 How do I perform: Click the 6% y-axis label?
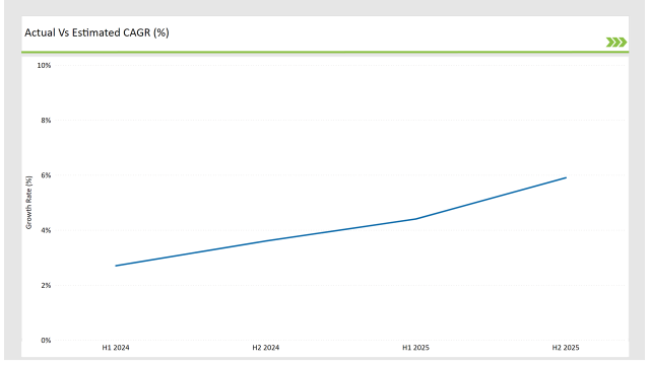click(x=46, y=175)
